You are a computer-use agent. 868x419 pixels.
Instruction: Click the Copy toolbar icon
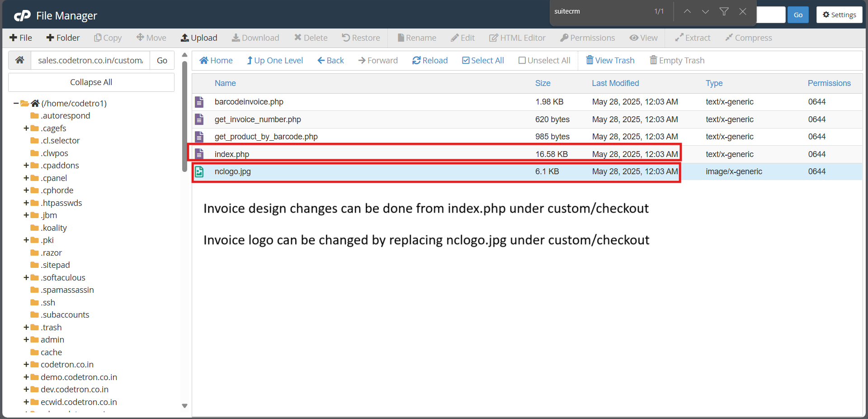97,38
